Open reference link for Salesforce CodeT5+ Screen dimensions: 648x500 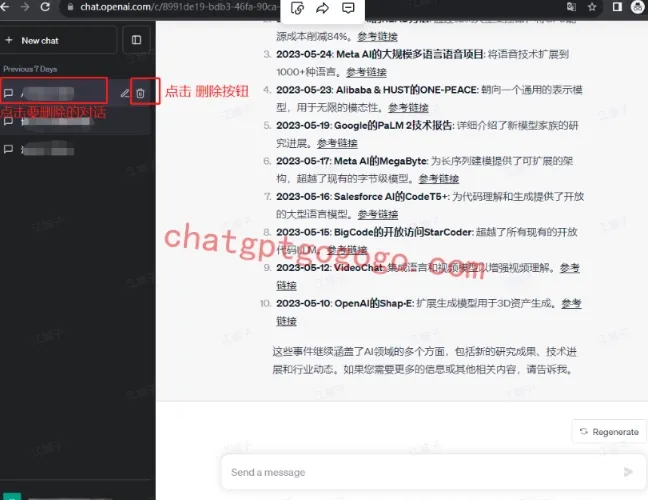point(378,214)
